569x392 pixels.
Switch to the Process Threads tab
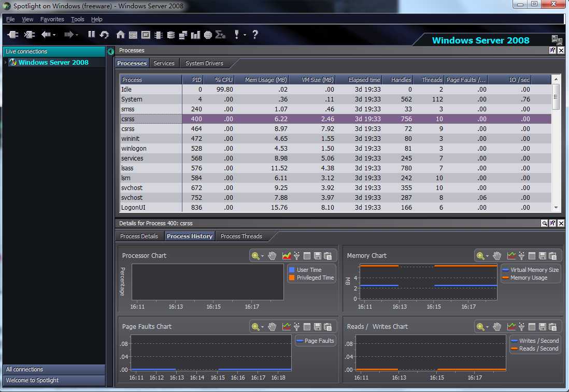click(241, 236)
